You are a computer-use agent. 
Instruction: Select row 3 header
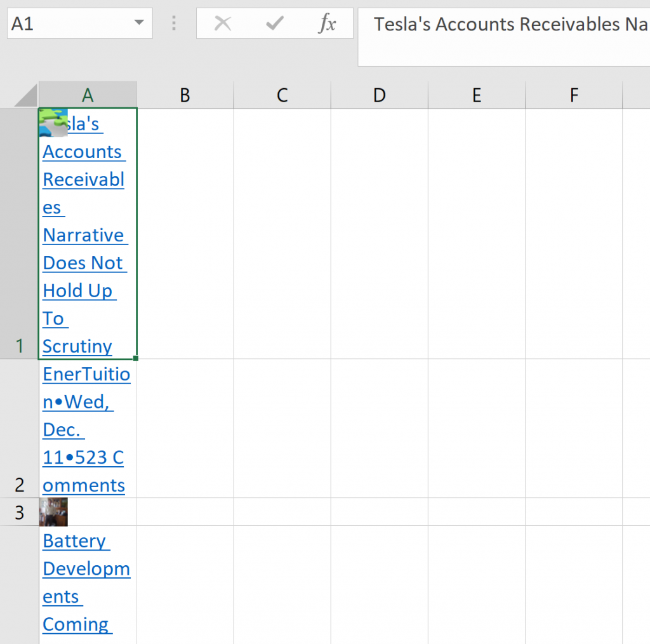19,512
